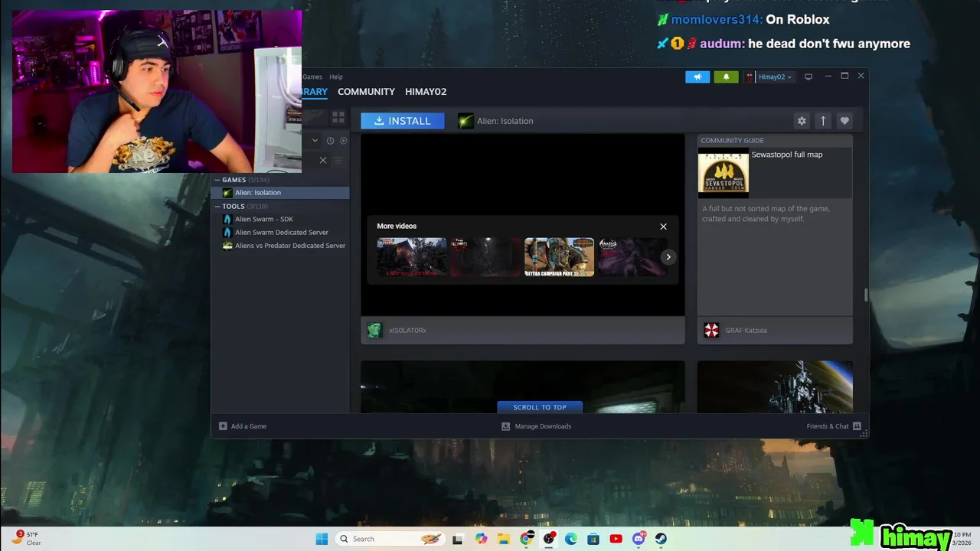The width and height of the screenshot is (980, 551).
Task: Open Microsoft Store from taskbar
Action: tap(593, 539)
